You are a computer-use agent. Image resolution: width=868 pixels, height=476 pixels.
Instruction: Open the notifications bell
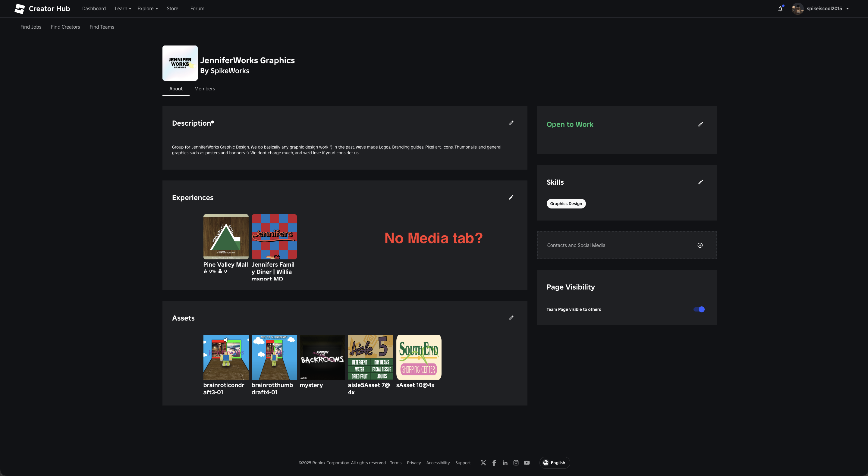click(780, 9)
